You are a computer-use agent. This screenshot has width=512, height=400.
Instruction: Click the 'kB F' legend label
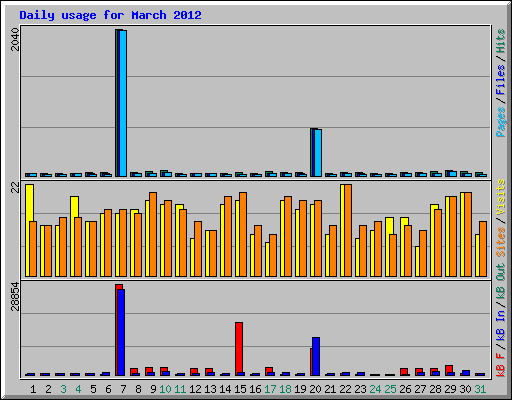tap(501, 364)
